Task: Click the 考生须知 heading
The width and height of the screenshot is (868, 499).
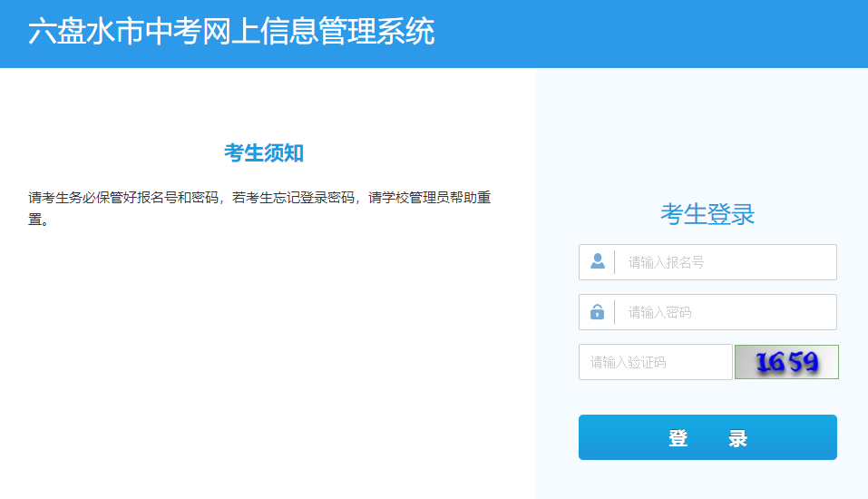Action: coord(264,152)
